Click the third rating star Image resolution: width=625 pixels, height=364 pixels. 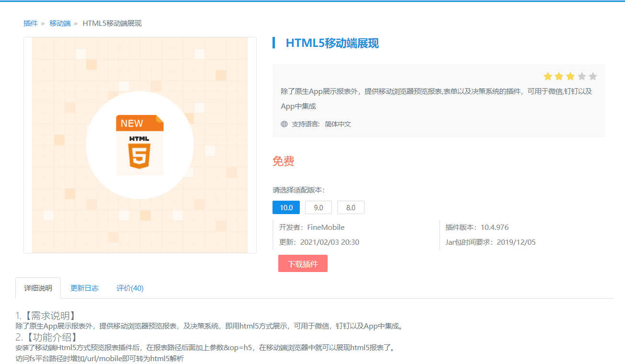570,76
